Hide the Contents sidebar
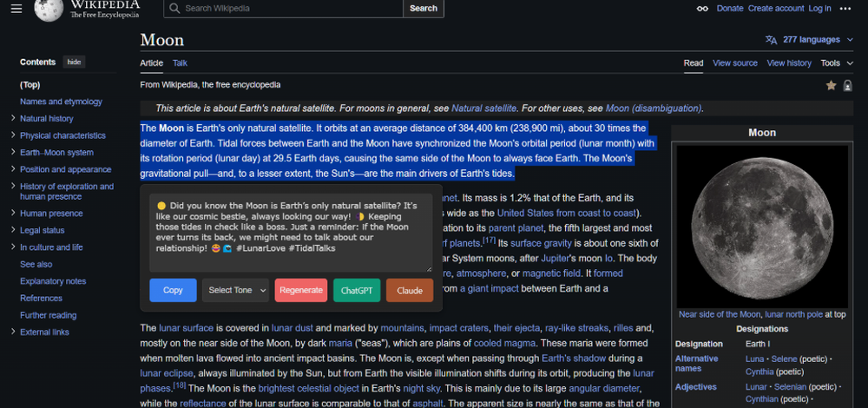 pyautogui.click(x=74, y=62)
